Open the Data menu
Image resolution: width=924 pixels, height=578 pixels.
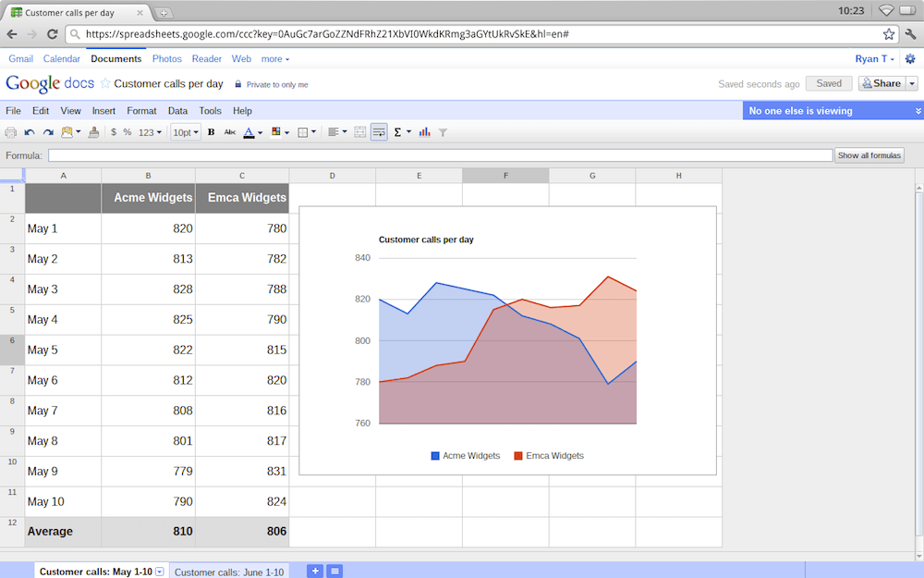177,111
